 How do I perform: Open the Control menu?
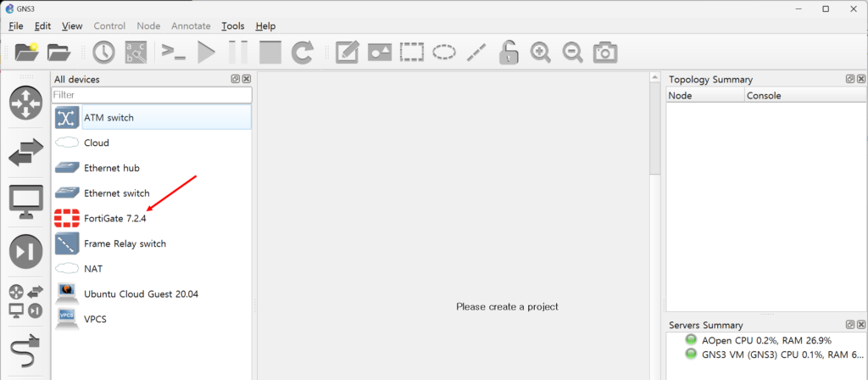(x=109, y=26)
